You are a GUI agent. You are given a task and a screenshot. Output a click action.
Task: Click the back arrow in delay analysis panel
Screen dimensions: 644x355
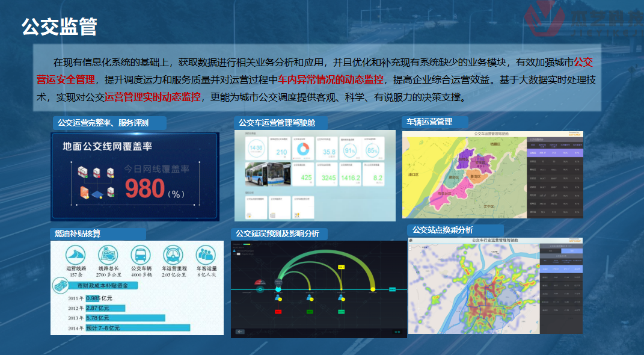coord(241,331)
